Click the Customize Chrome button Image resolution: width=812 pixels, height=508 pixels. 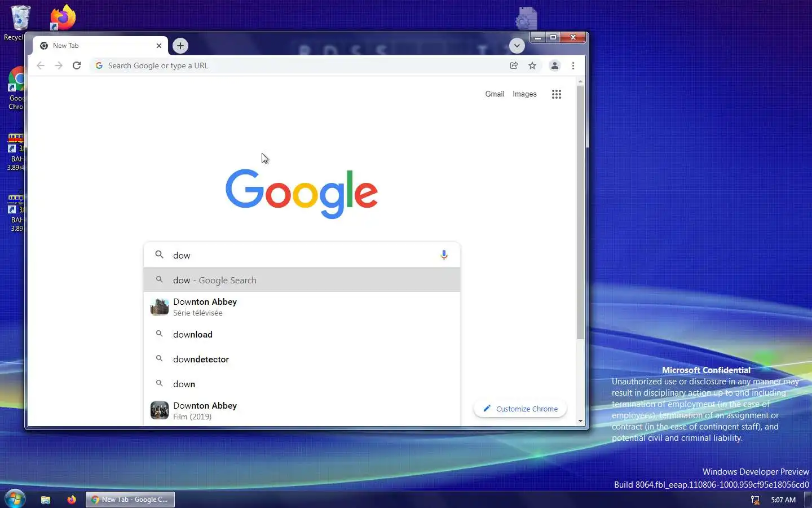click(520, 409)
